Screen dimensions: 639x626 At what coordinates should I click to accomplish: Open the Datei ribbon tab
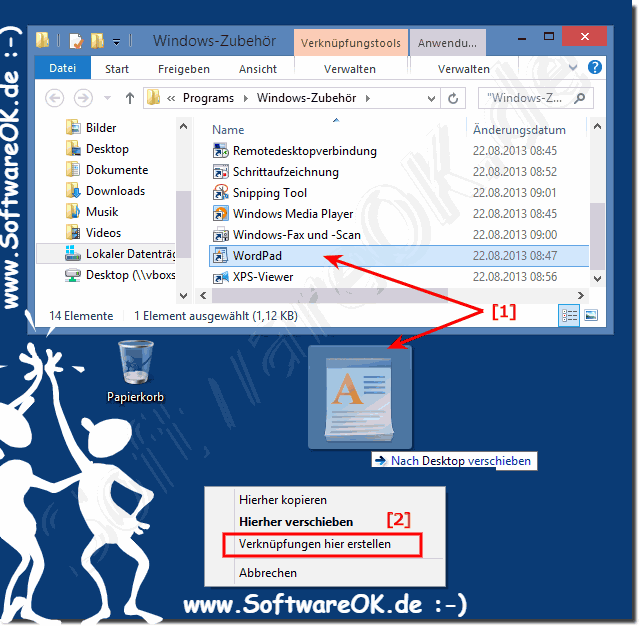pos(62,68)
